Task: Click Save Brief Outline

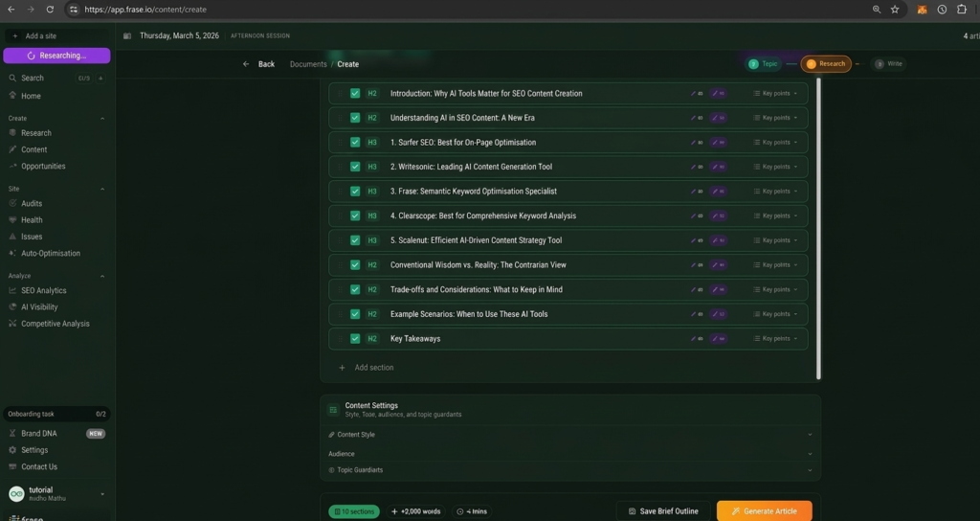Action: coord(662,511)
